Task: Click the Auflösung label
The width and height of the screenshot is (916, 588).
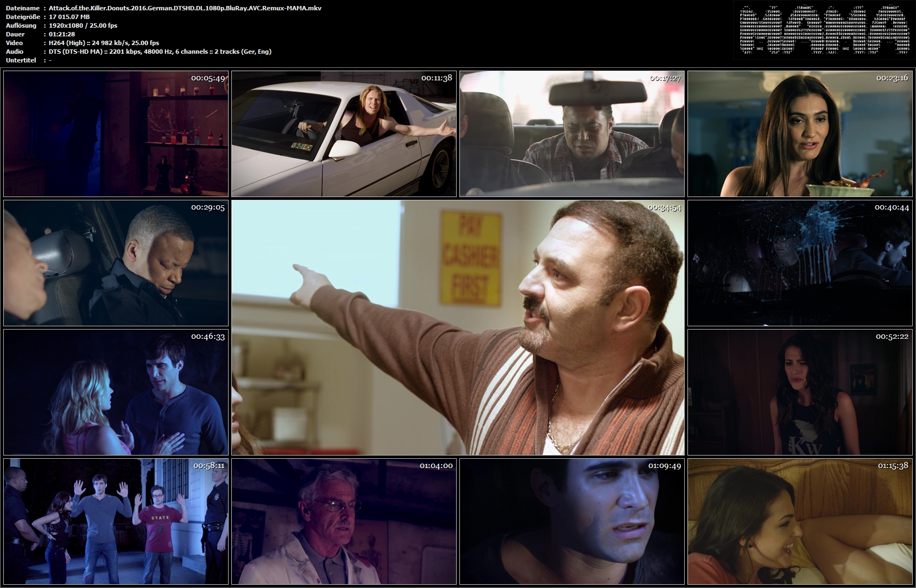Action: [x=21, y=26]
